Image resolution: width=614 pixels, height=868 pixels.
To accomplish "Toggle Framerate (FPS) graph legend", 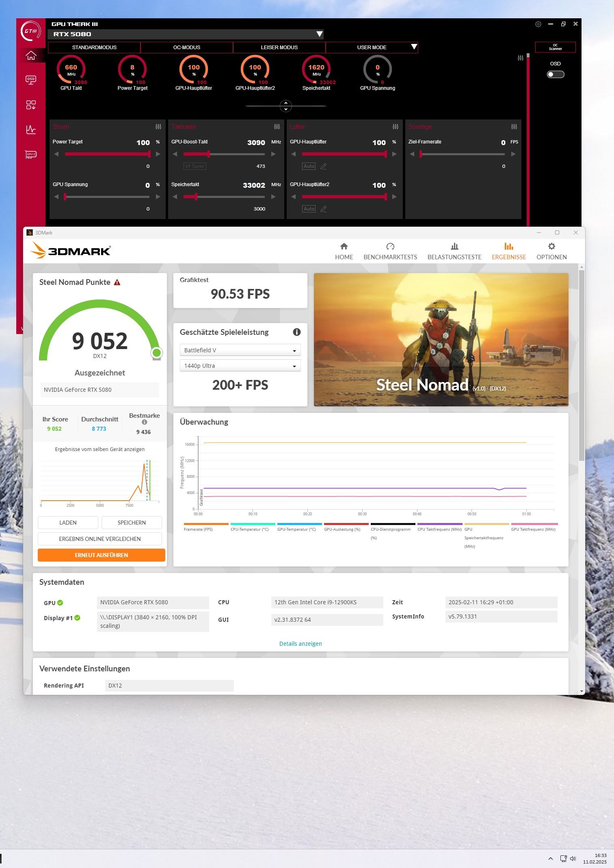I will [206, 527].
